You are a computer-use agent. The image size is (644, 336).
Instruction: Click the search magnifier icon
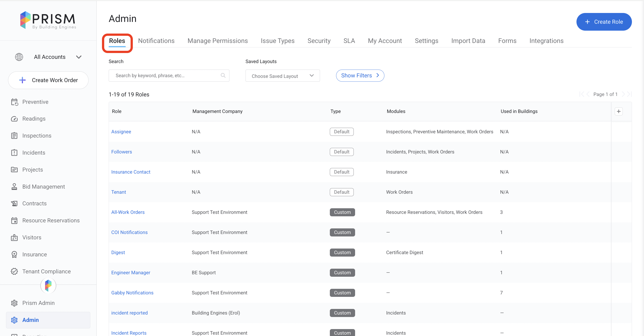223,76
